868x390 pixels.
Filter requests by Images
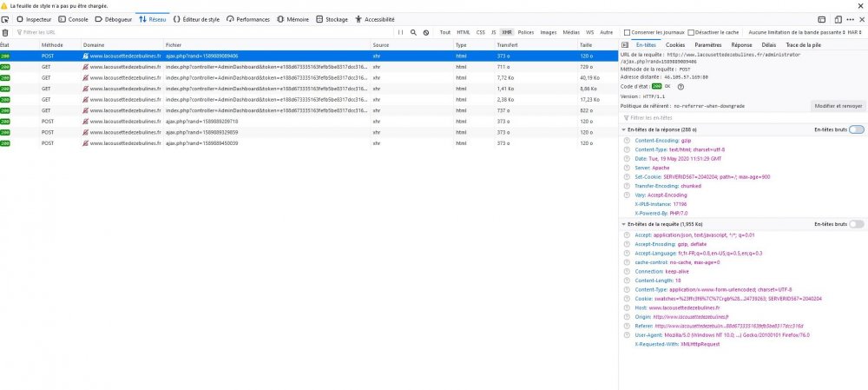549,33
